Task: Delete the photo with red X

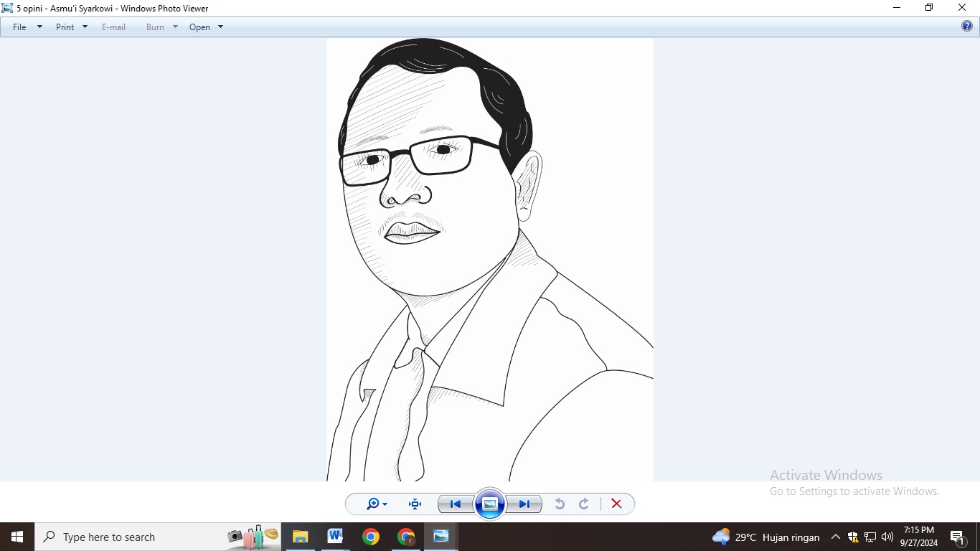Action: click(x=616, y=504)
